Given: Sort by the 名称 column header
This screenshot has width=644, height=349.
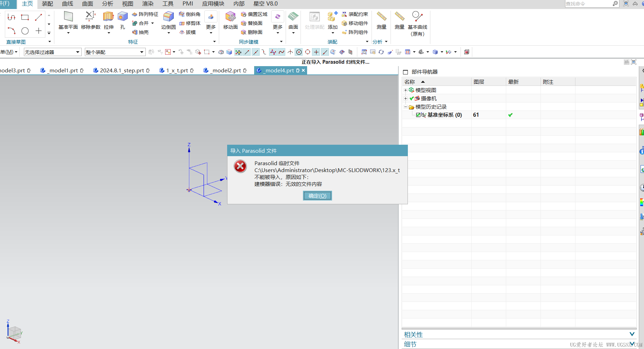Looking at the screenshot, I should (437, 82).
